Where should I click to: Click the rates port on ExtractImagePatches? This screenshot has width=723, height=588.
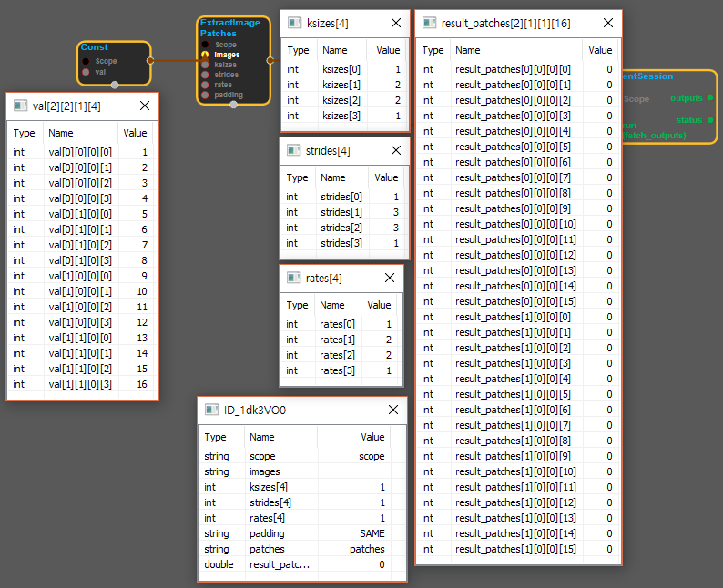click(206, 85)
